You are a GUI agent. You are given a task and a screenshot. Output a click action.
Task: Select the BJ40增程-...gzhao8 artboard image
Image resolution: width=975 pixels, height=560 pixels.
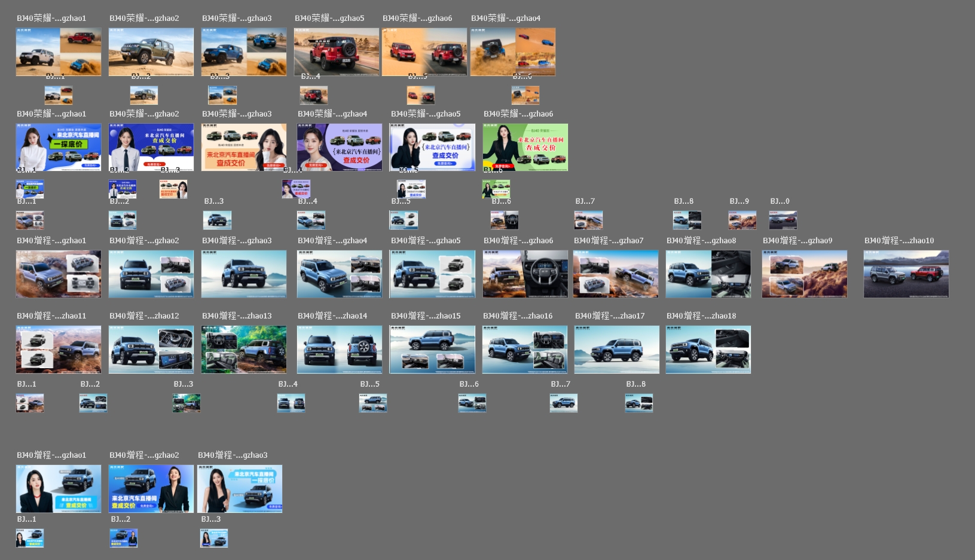click(x=708, y=274)
